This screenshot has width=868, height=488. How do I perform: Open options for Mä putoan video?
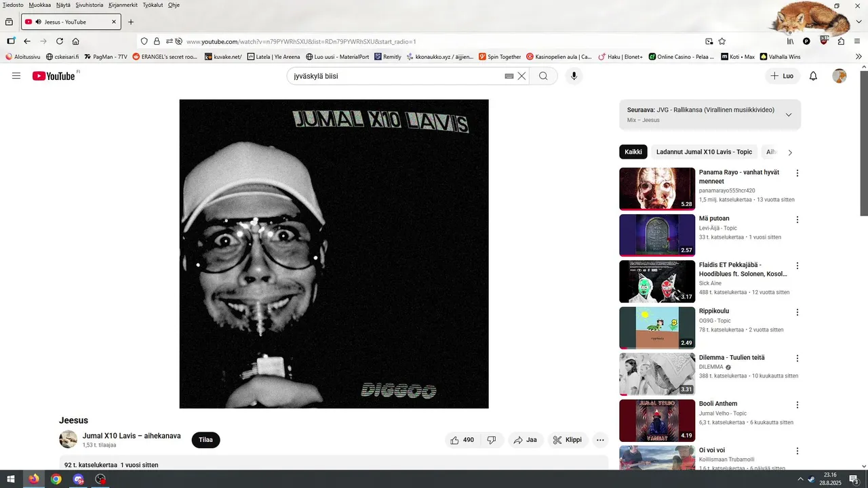[x=797, y=220]
